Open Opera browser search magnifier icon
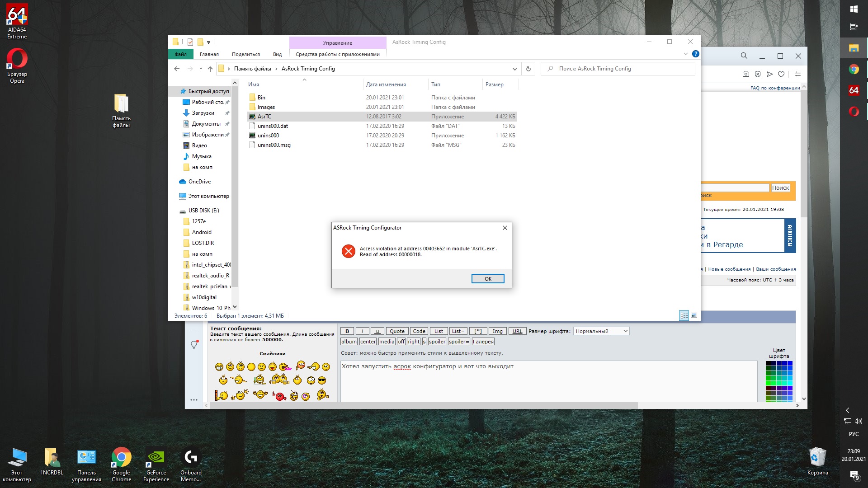This screenshot has width=868, height=488. pyautogui.click(x=744, y=56)
